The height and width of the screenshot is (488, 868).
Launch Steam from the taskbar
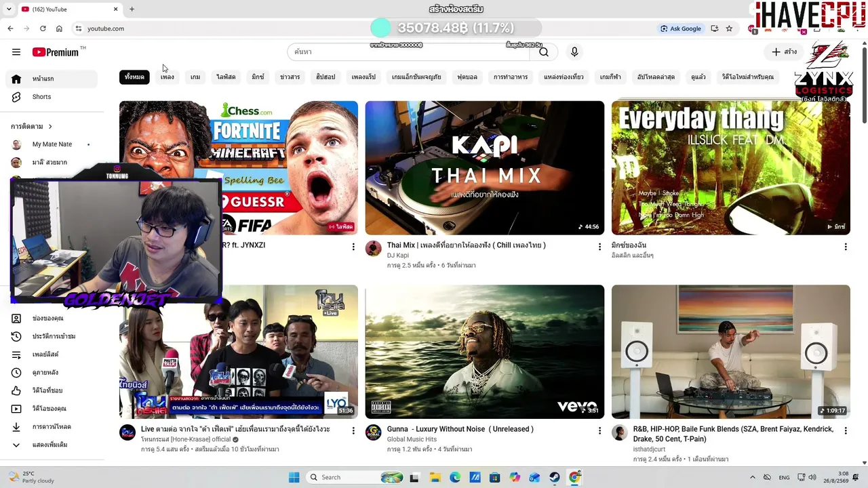[x=555, y=477]
